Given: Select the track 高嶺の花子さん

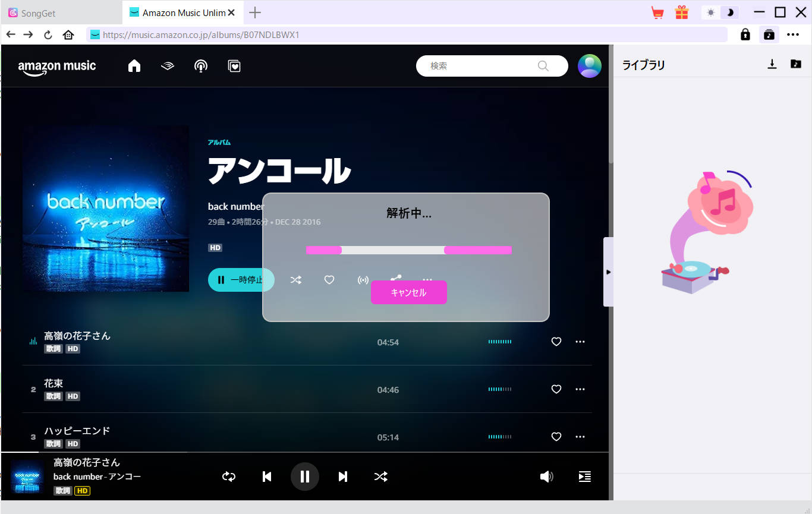Looking at the screenshot, I should coord(77,336).
